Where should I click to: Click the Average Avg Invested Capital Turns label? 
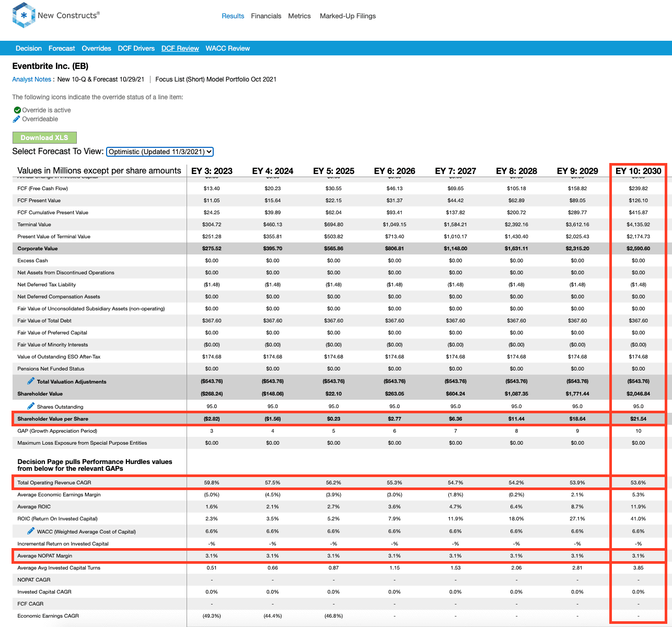(x=59, y=567)
